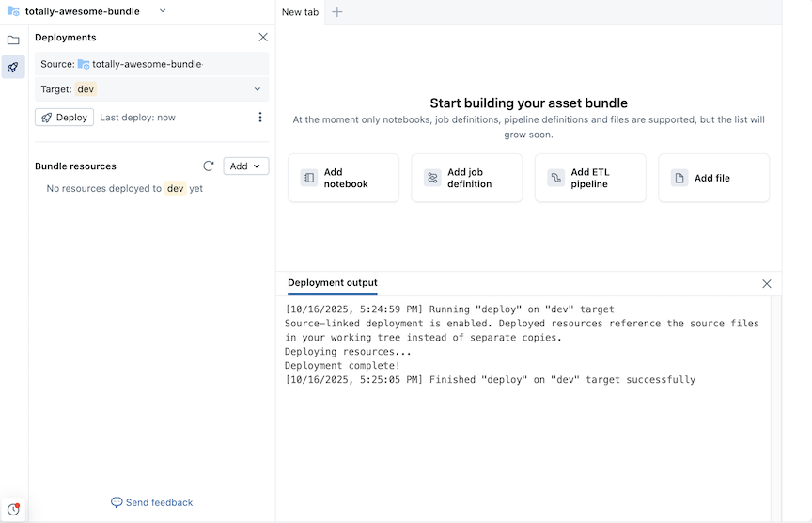Click the Source totally-awesome-bundle field

(x=151, y=64)
